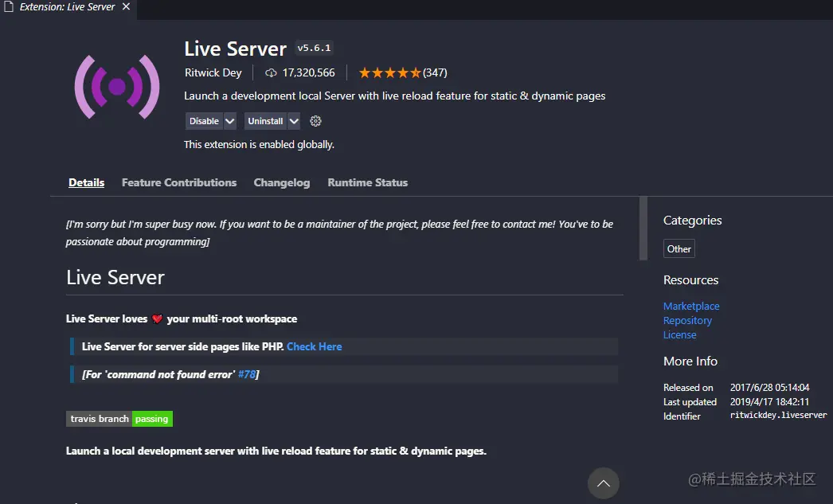This screenshot has height=504, width=833.
Task: Click the Resources heading
Action: click(690, 280)
